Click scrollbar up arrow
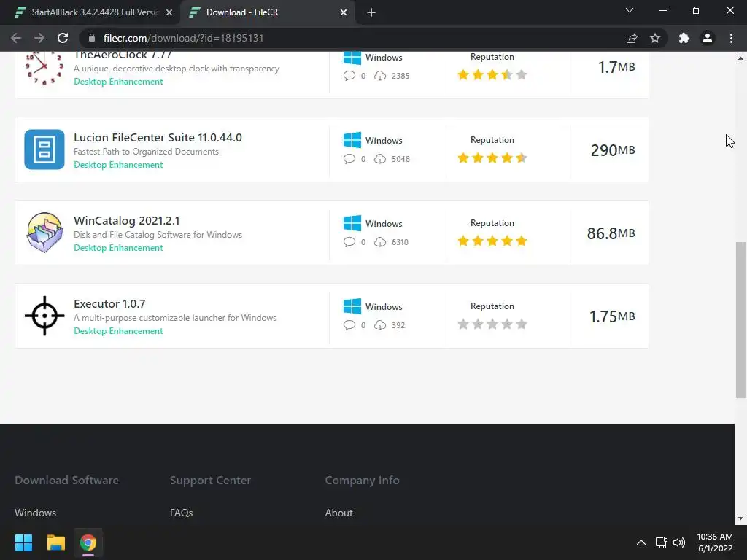Viewport: 747px width, 560px height. tap(740, 58)
